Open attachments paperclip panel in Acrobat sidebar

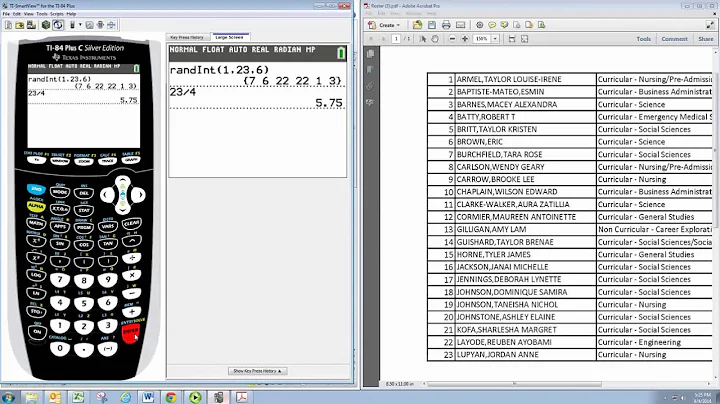pos(371,86)
